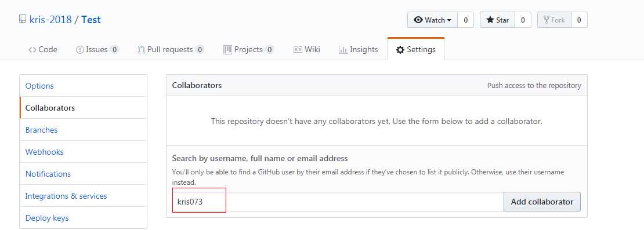Click the Projects count badge
644x230 pixels.
(x=269, y=50)
